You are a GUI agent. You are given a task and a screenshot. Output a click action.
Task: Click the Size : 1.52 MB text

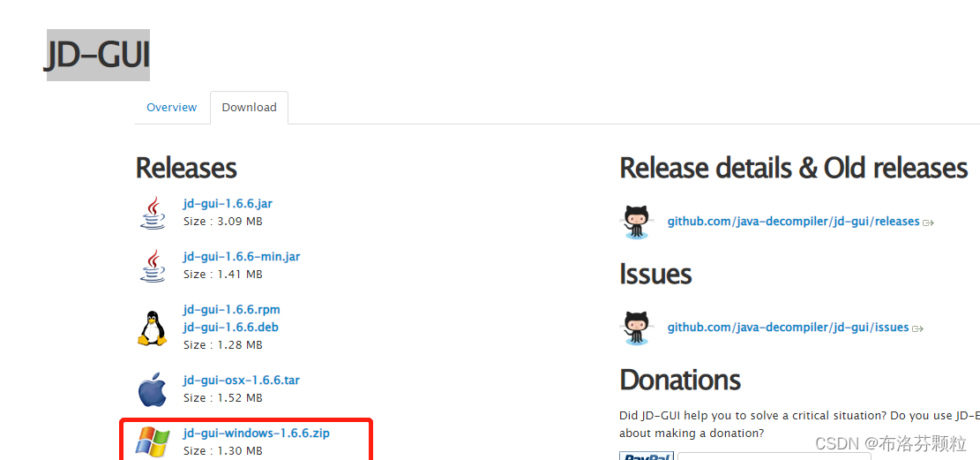[222, 398]
